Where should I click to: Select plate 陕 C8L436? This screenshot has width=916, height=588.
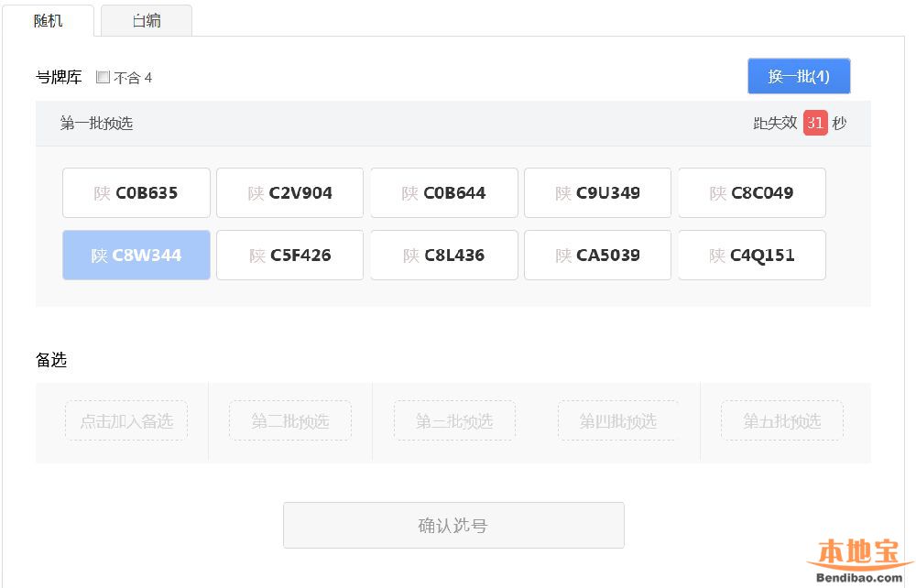(x=444, y=255)
